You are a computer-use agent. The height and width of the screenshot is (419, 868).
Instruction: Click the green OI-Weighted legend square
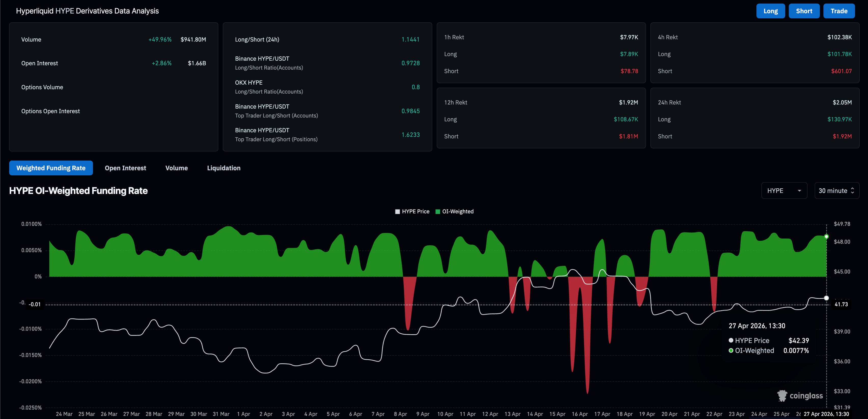click(x=438, y=212)
